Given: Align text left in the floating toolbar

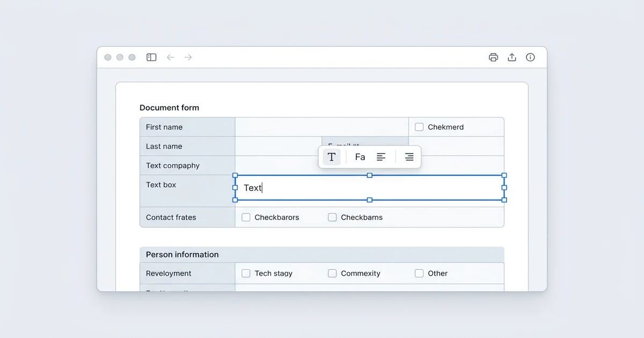Looking at the screenshot, I should pyautogui.click(x=381, y=157).
